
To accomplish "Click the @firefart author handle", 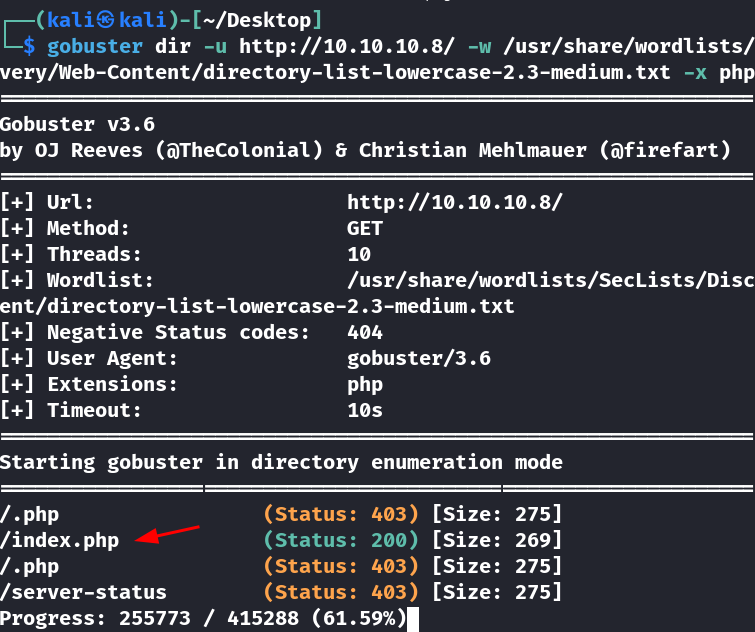I will [664, 150].
